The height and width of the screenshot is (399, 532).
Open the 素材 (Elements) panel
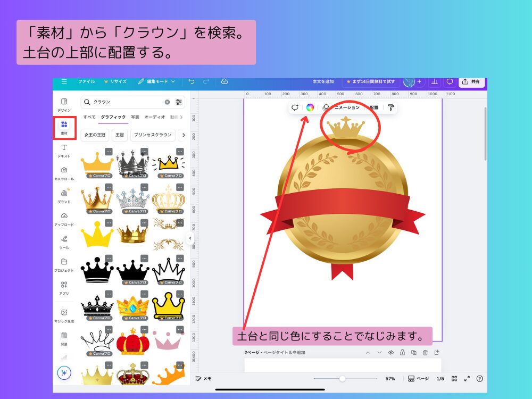click(64, 123)
